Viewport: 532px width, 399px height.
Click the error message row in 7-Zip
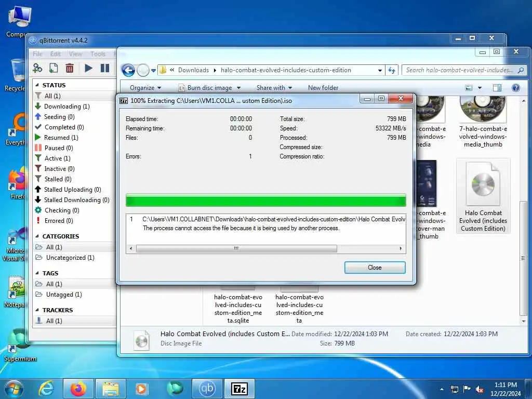point(265,223)
